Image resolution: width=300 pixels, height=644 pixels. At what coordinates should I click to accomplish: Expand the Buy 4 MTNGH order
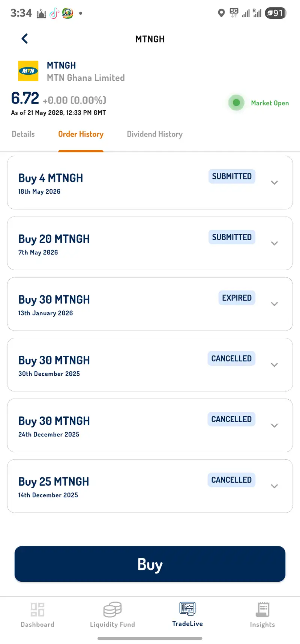[x=274, y=182]
